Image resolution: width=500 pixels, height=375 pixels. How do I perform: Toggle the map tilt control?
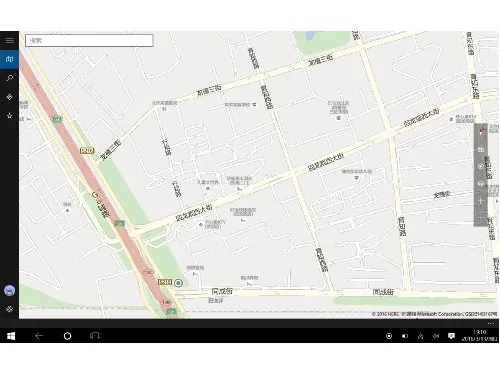click(480, 149)
